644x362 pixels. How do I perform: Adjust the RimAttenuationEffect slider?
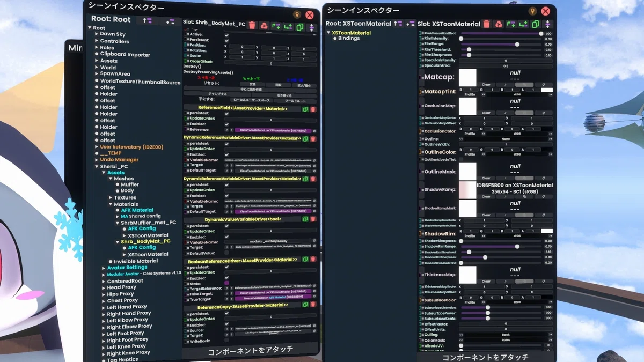coord(500,33)
